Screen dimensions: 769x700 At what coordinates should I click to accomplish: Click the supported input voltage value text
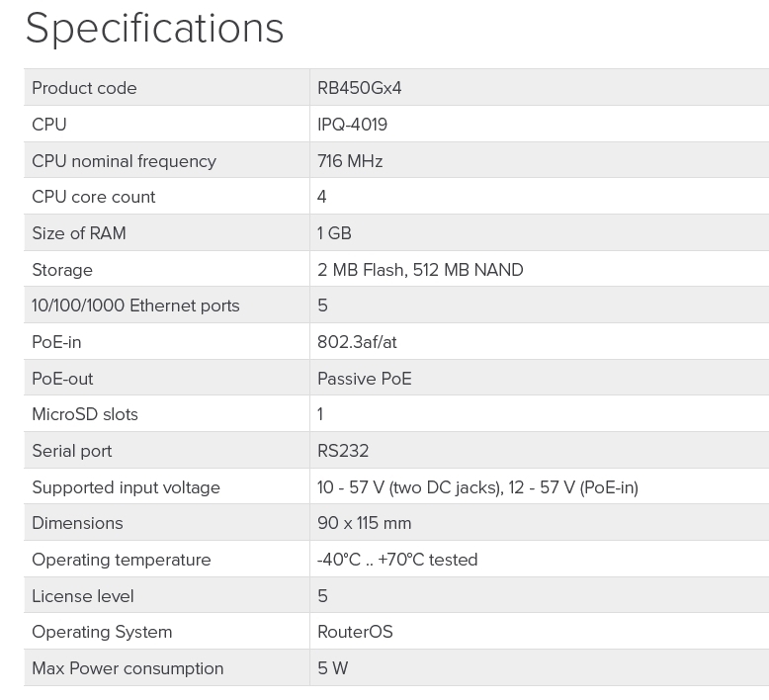click(477, 487)
